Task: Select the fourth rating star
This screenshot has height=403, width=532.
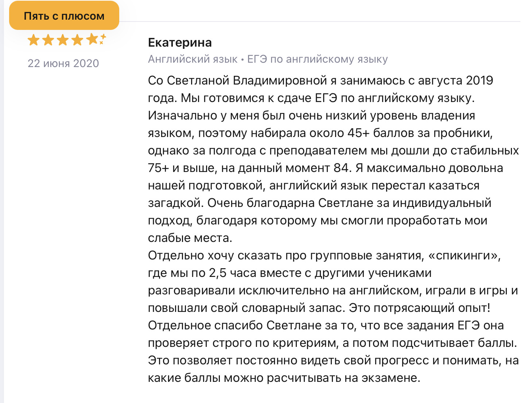Action: 78,40
